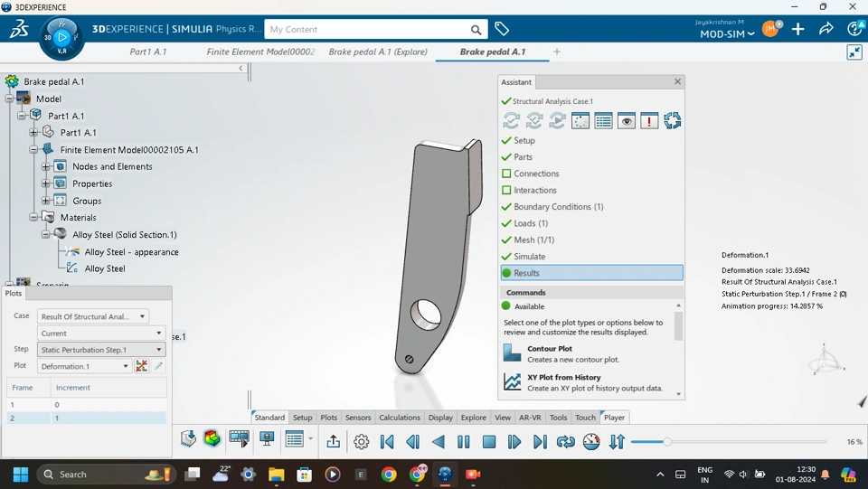The width and height of the screenshot is (868, 489).
Task: Open the Plots toolbar tab
Action: pyautogui.click(x=329, y=418)
